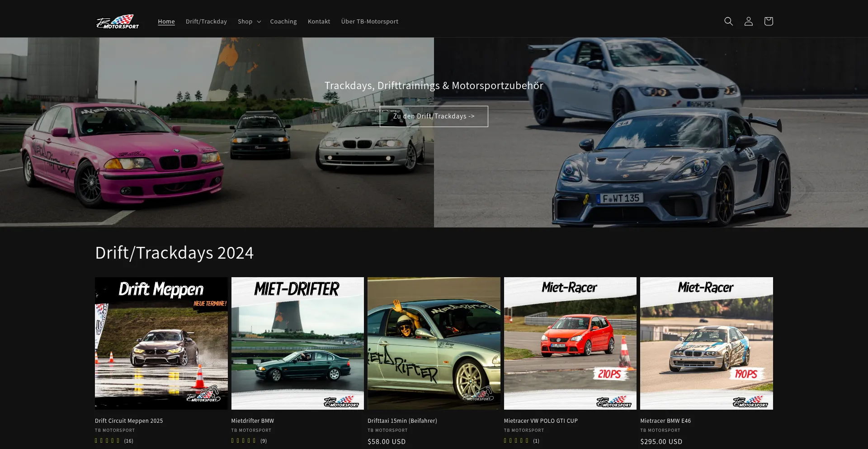Open the Kontakt page link
The width and height of the screenshot is (868, 449).
point(319,21)
